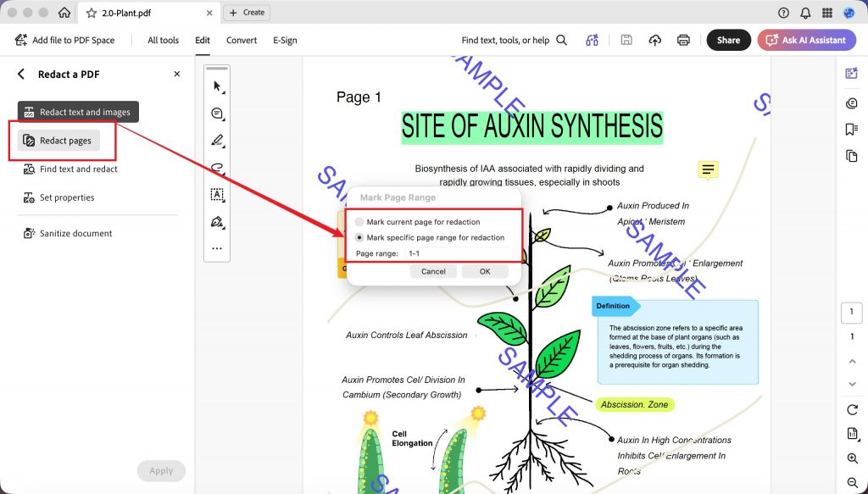Open the All tools menu

point(163,40)
